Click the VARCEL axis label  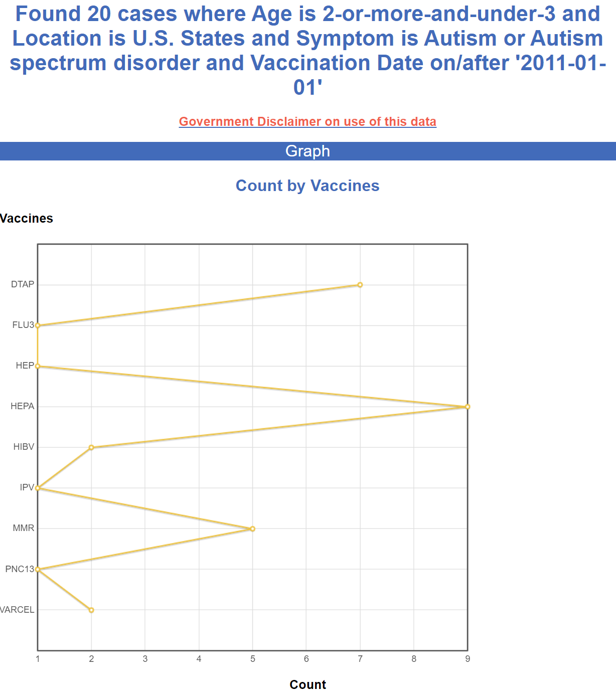coord(17,610)
